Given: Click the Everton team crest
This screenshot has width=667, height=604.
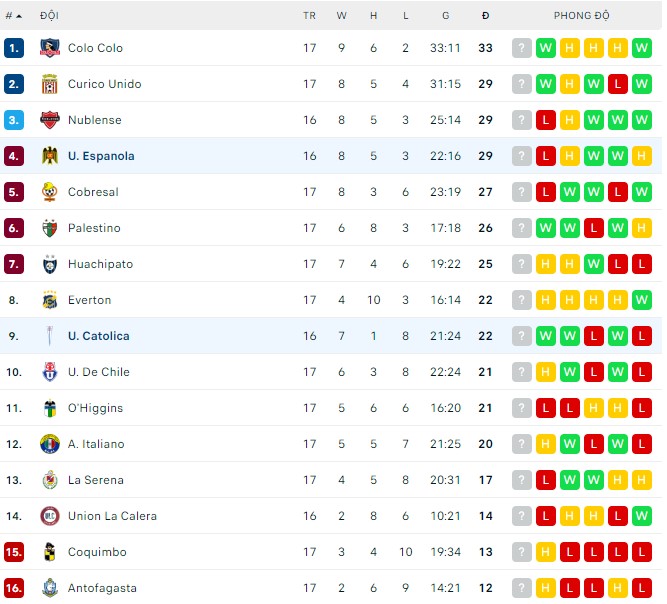Looking at the screenshot, I should (x=50, y=300).
